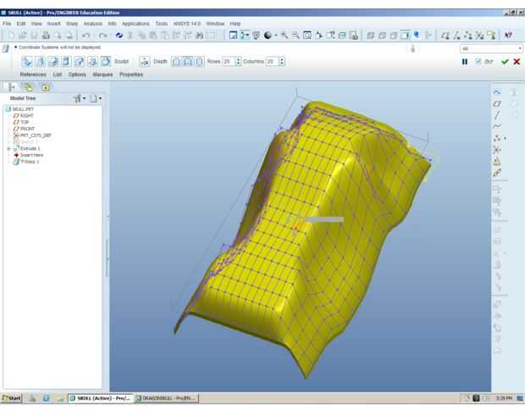Viewport: 525px width, 420px height.
Task: Open the selection filter dropdown showing All
Action: [x=491, y=48]
